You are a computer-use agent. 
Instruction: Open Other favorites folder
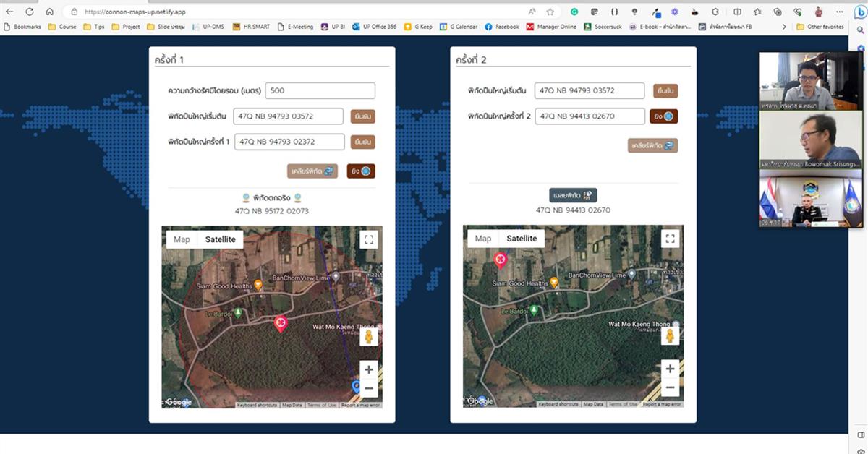click(820, 27)
